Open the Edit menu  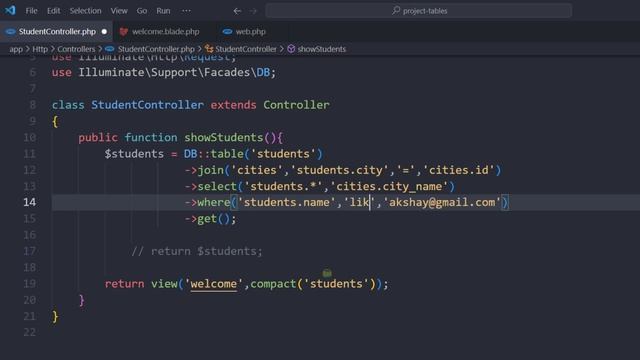53,11
